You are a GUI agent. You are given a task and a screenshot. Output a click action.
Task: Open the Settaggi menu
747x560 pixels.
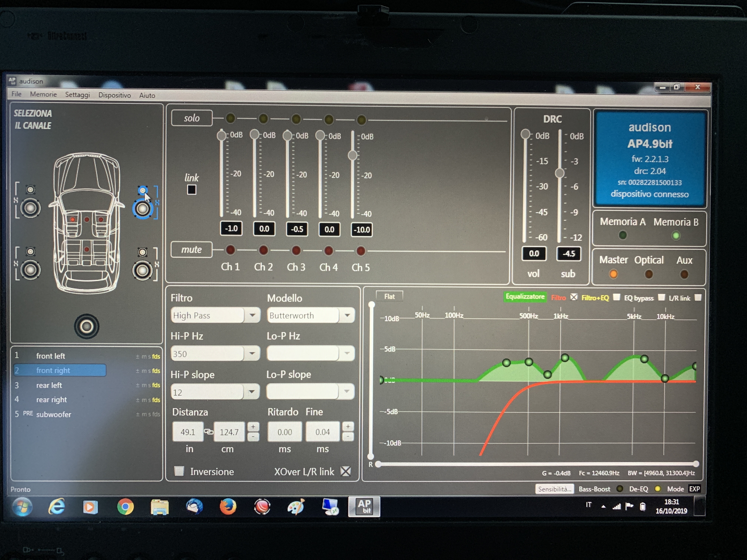click(x=77, y=94)
